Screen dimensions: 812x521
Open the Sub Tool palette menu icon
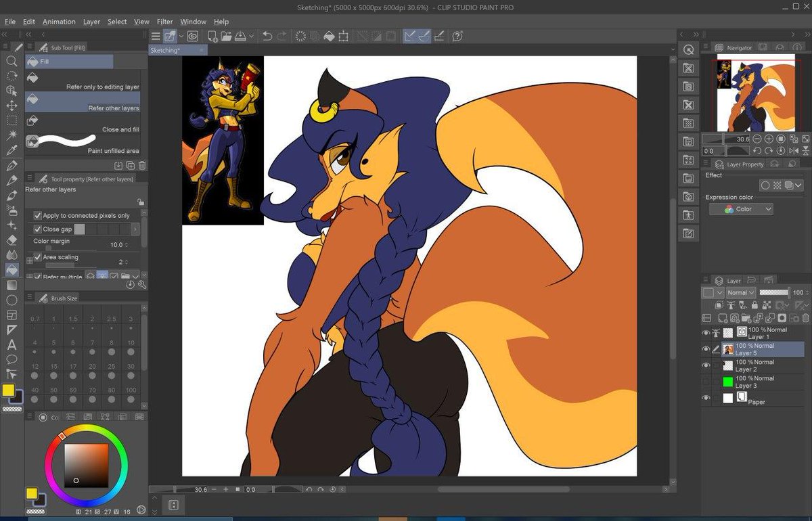(30, 47)
